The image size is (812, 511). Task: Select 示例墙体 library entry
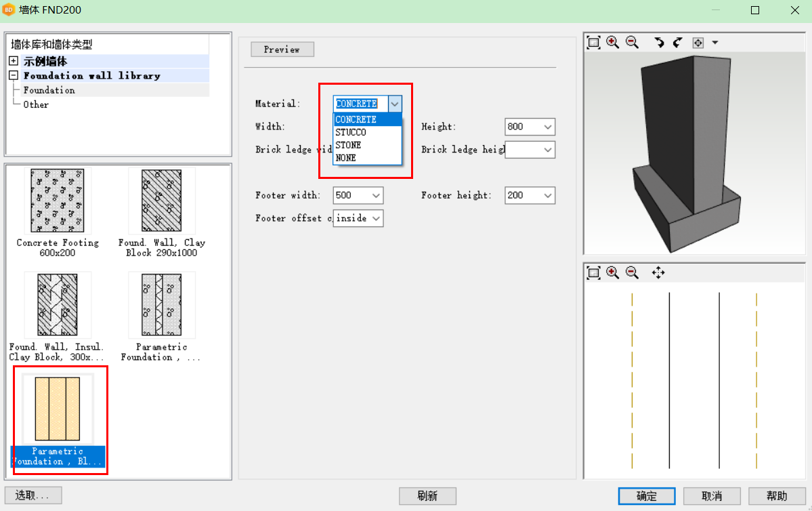pos(45,61)
